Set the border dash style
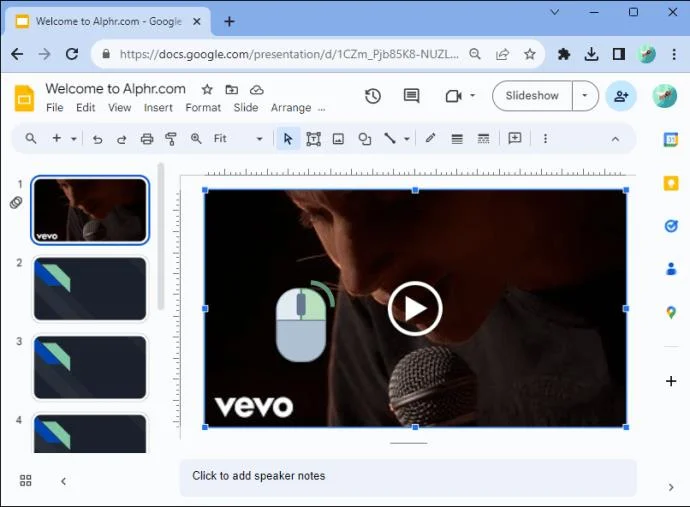 tap(483, 139)
